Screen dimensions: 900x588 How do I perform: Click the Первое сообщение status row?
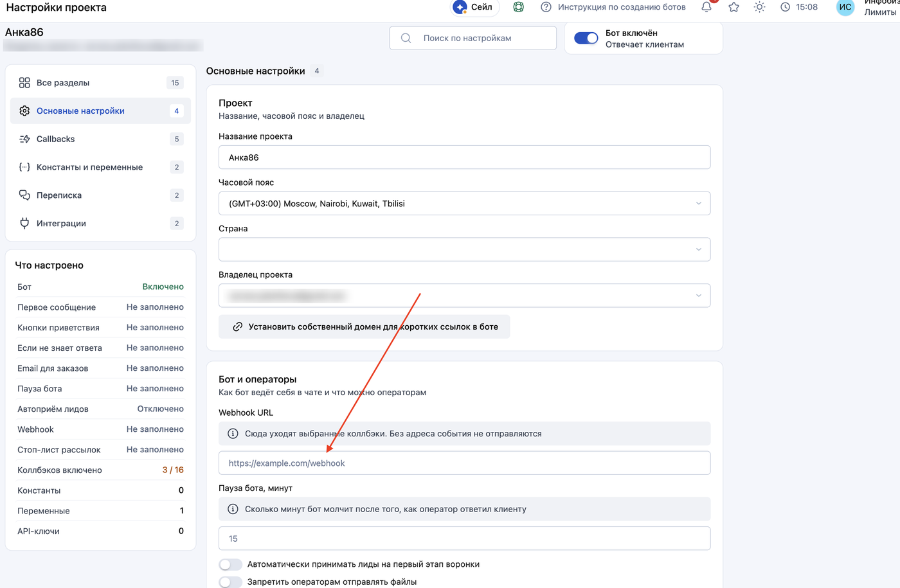tap(100, 307)
